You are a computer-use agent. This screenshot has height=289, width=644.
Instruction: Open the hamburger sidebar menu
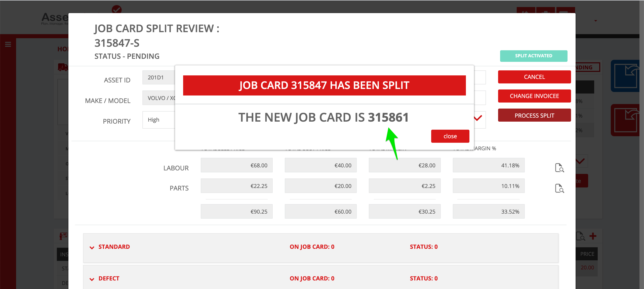[8, 44]
